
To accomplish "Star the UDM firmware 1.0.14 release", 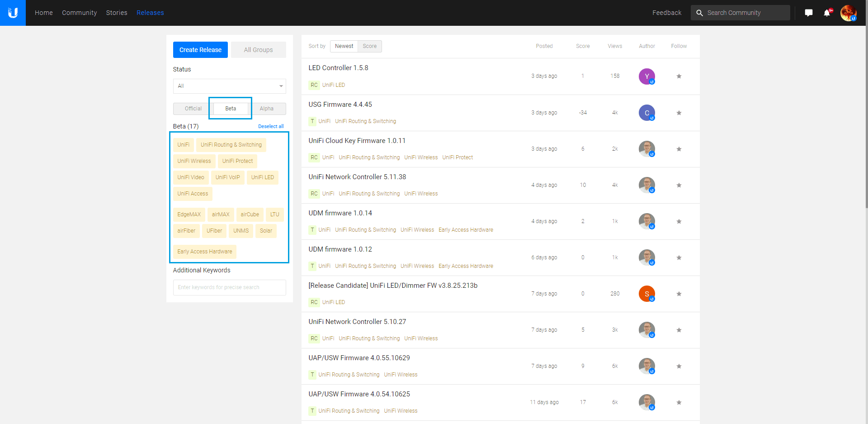I will pos(679,221).
